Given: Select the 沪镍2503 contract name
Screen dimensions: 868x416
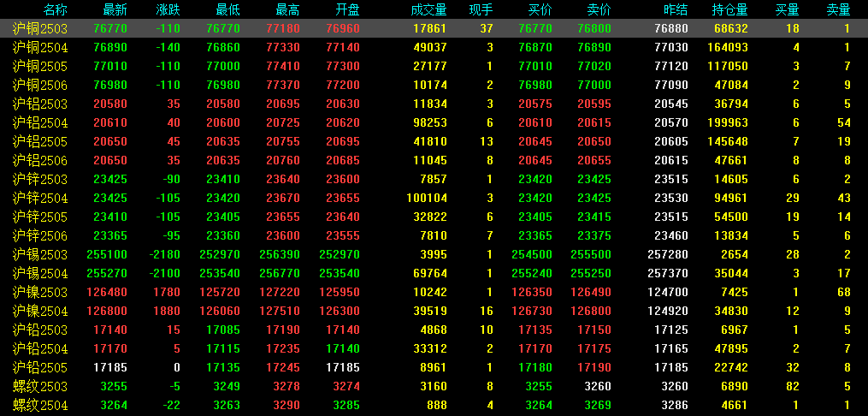Looking at the screenshot, I should pyautogui.click(x=40, y=293).
